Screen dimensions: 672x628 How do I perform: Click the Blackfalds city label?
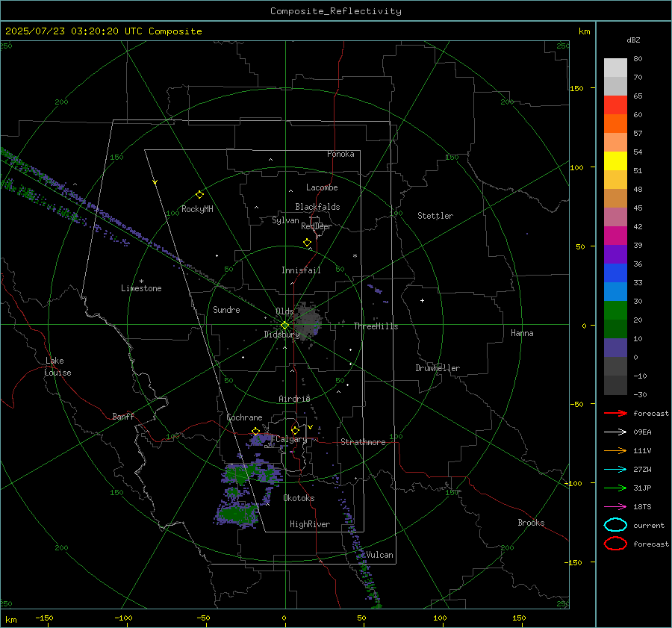(x=317, y=207)
